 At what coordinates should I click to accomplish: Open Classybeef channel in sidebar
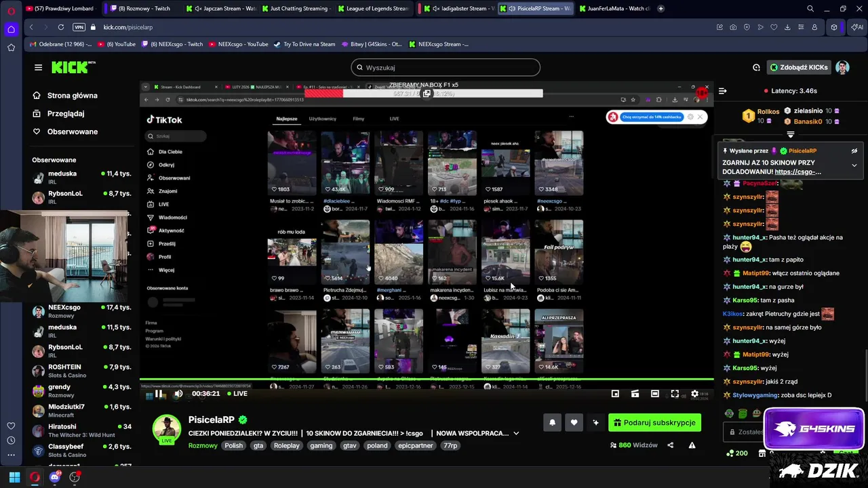pyautogui.click(x=81, y=450)
